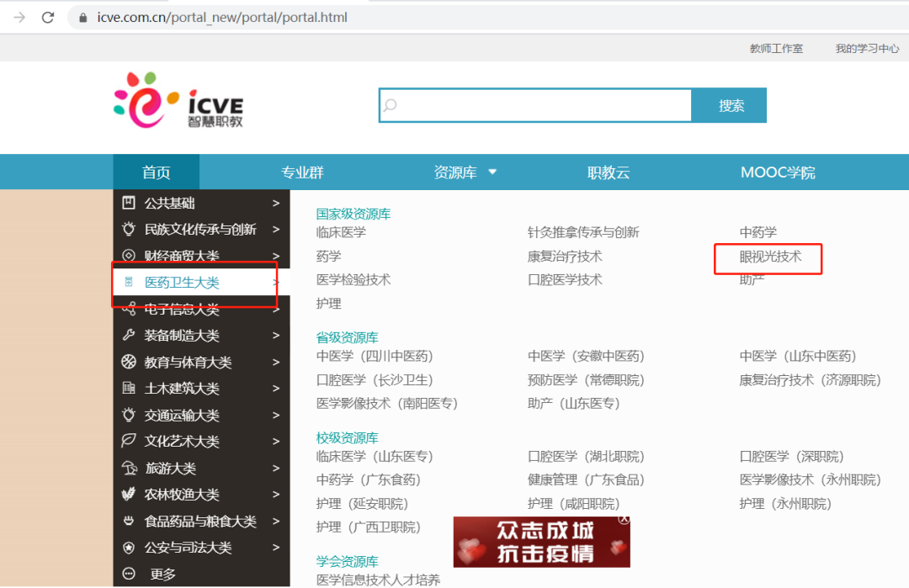Click the browser reload icon
909x588 pixels.
click(x=48, y=17)
